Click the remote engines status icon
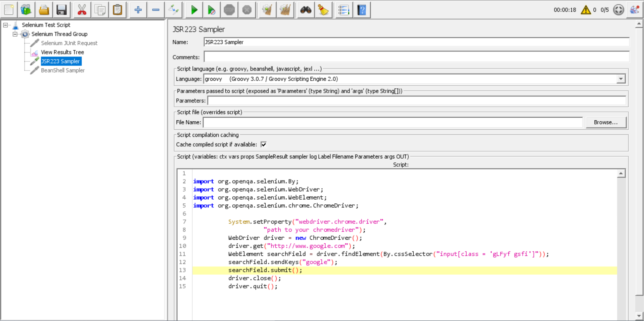This screenshot has height=321, width=644. click(618, 10)
